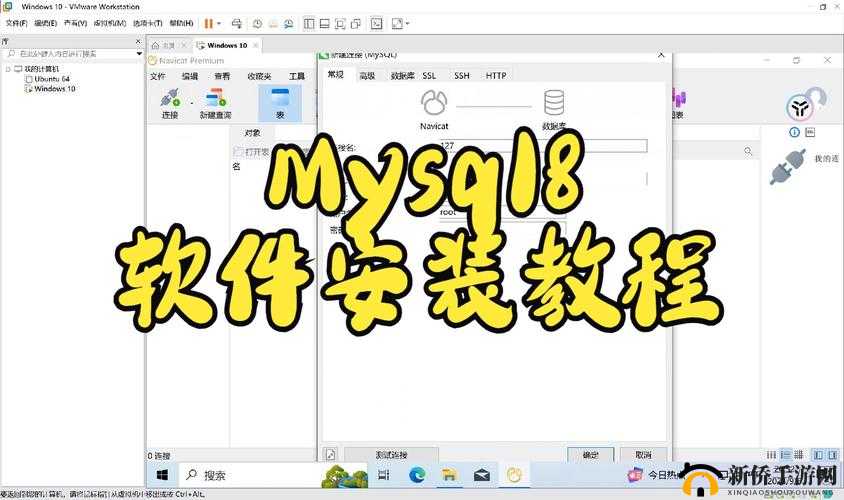Close the Windows 10 VM tab
The width and height of the screenshot is (844, 500).
(256, 45)
